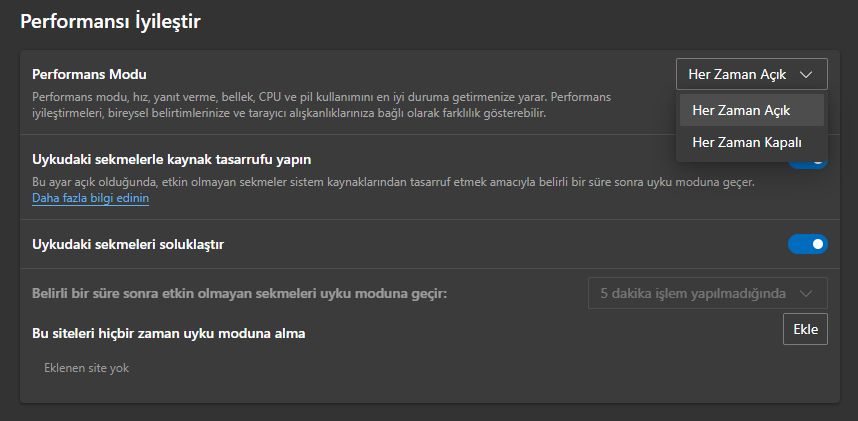Click the Eklenen site yok placeholder text

(x=87, y=368)
